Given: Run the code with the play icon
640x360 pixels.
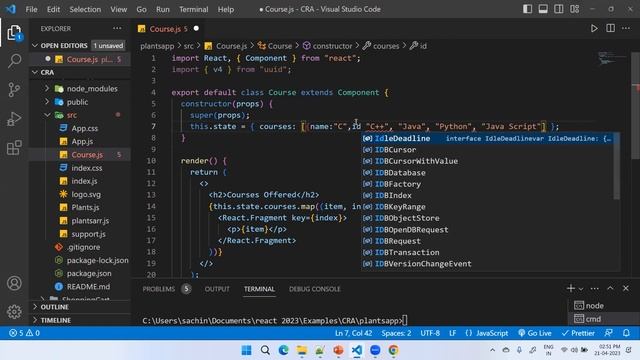Looking at the screenshot, I should tap(594, 29).
